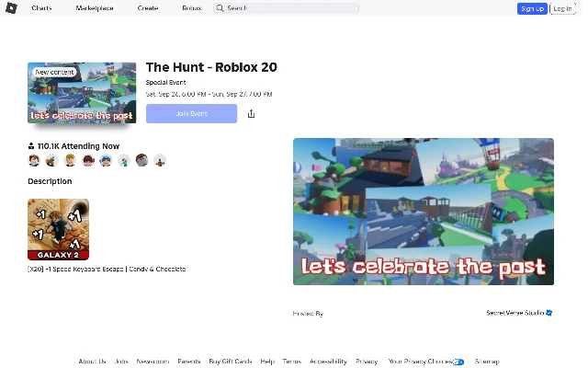Click the sixth attendee avatar
This screenshot has height=368, width=588.
point(124,160)
